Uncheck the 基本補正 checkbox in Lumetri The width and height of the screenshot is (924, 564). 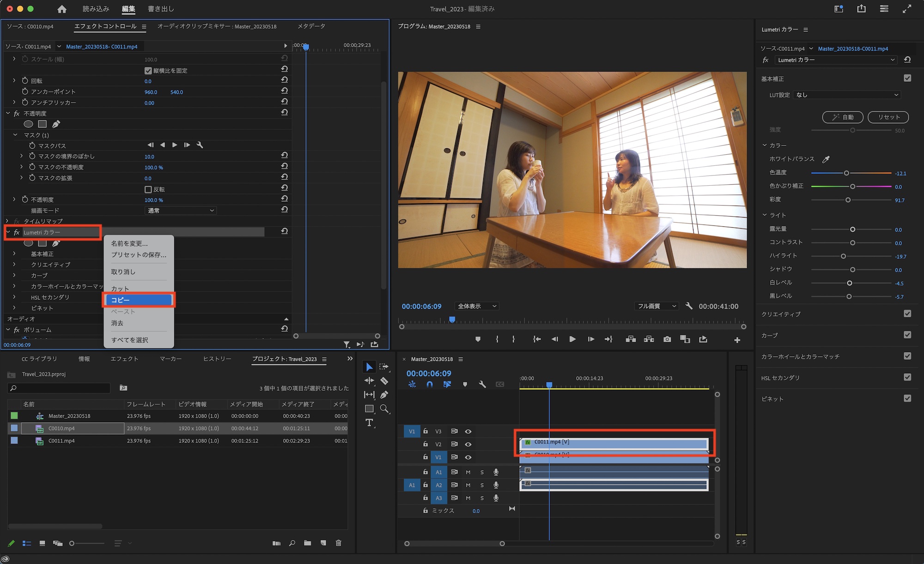pos(907,79)
